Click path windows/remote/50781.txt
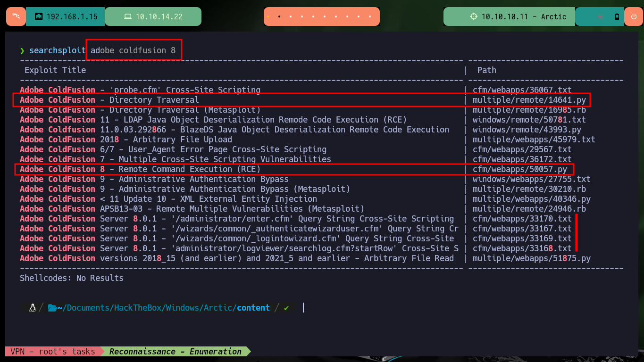Viewport: 644px width, 362px height. click(x=529, y=120)
